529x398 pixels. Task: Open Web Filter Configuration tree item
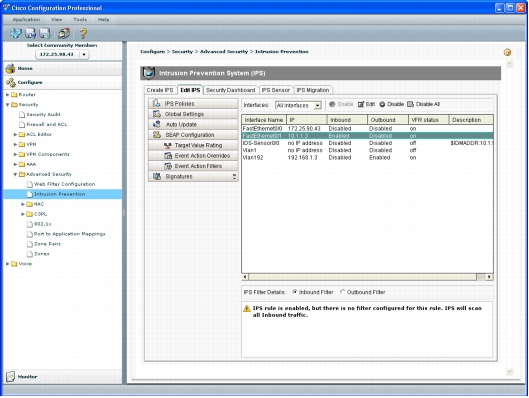coord(64,184)
